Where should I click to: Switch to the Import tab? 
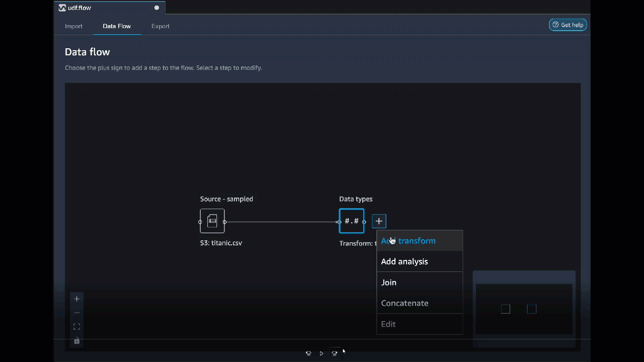pos(73,26)
